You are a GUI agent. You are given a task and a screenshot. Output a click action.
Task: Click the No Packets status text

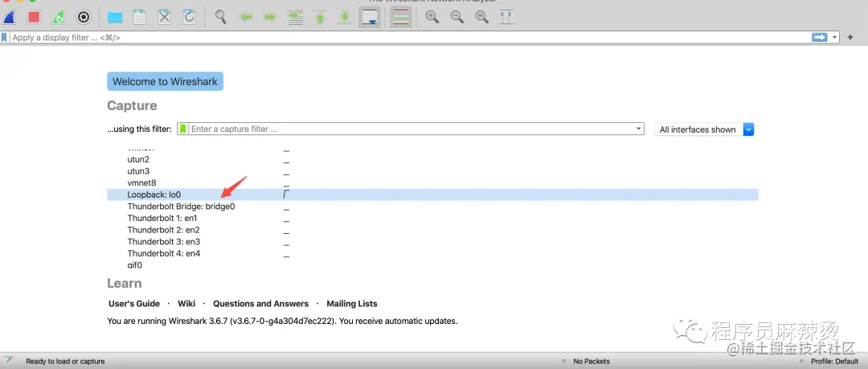(592, 361)
